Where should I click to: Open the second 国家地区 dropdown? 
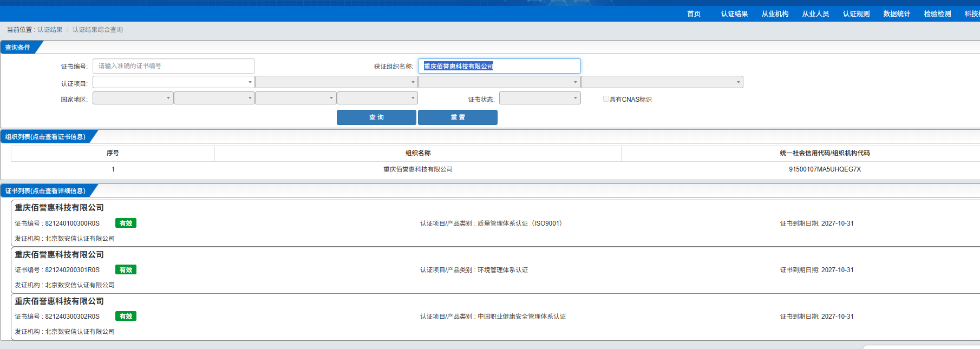pyautogui.click(x=214, y=98)
